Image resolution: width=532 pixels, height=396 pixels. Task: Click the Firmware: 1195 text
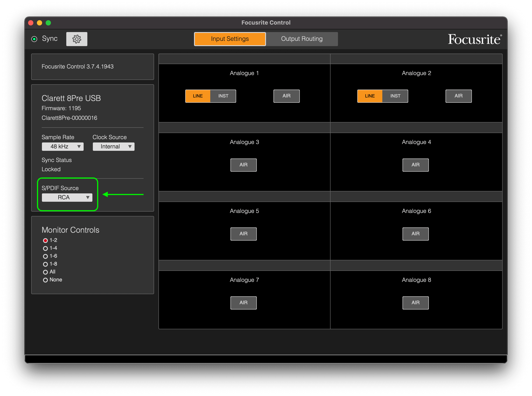coord(61,108)
